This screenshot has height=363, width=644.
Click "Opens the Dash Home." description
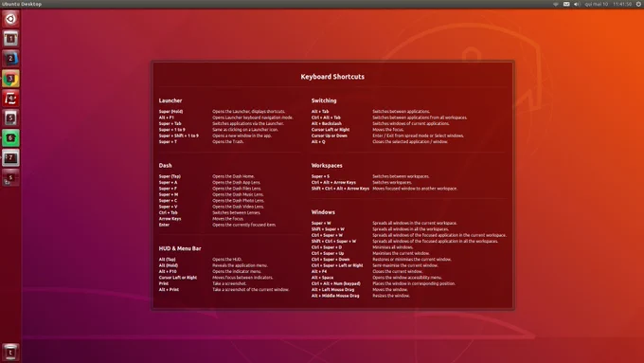coord(233,176)
